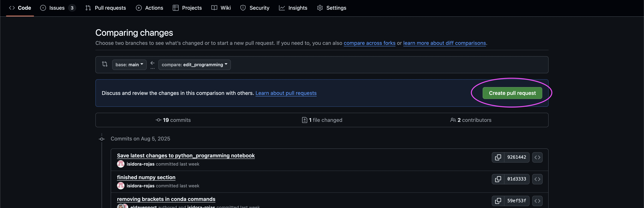Browse repository at commit 01d3333

click(537, 179)
